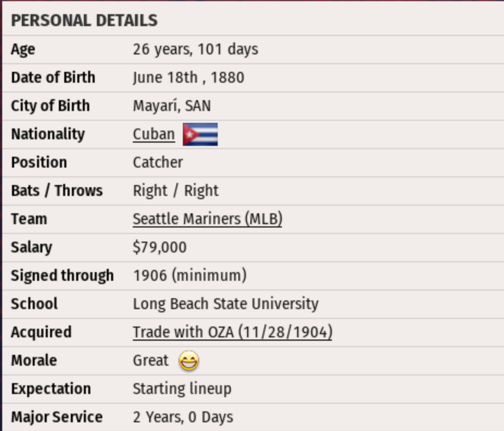
Task: Click the Mayarí, SAN birth city
Action: click(171, 106)
